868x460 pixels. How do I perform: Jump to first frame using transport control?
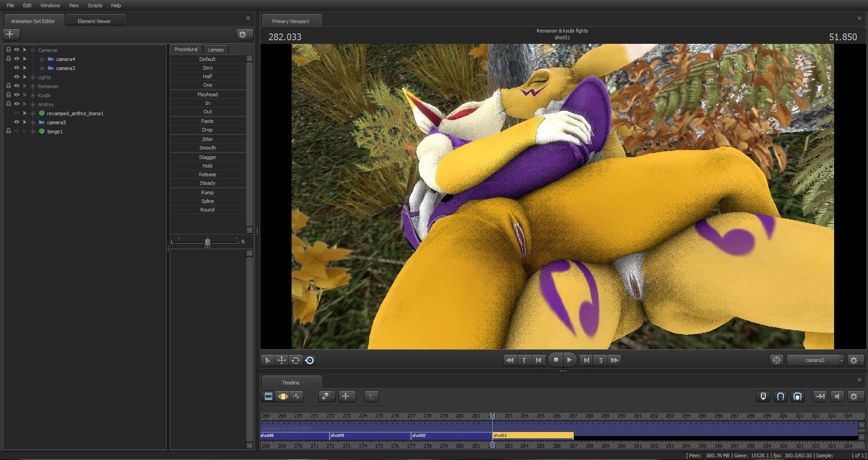(x=538, y=360)
